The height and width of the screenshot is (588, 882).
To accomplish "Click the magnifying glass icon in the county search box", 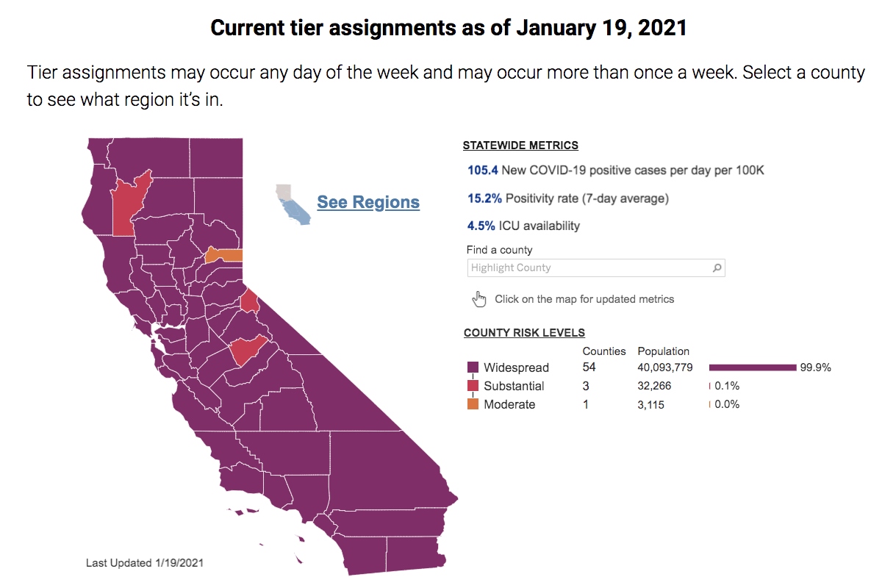I will click(715, 268).
